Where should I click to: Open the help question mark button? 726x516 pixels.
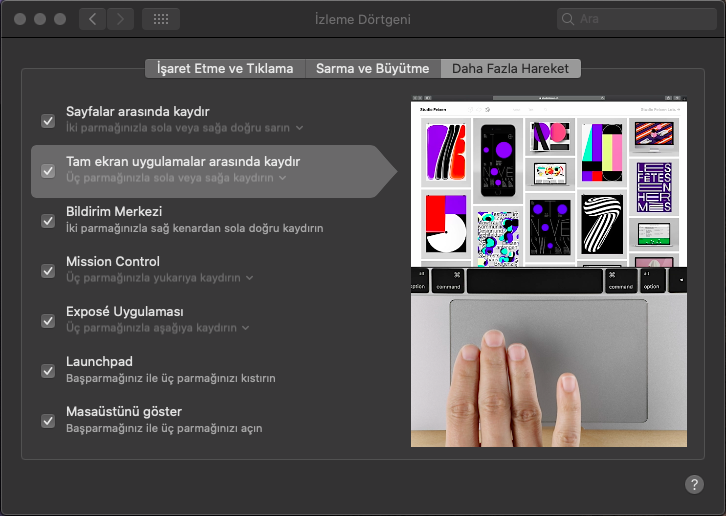[694, 484]
